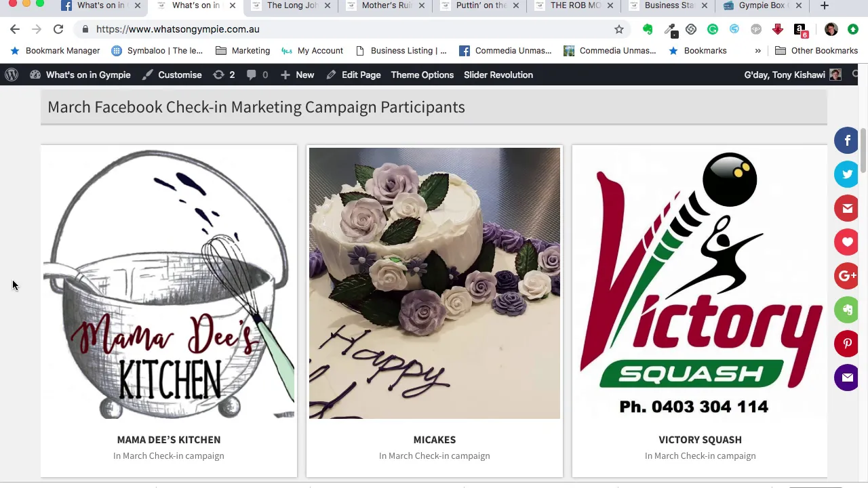
Task: Open the 2 pending updates item
Action: [x=224, y=75]
